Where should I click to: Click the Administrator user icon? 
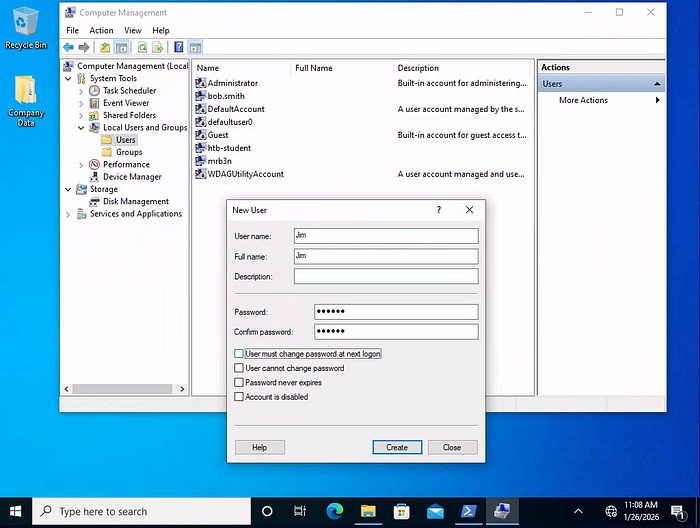click(x=200, y=83)
